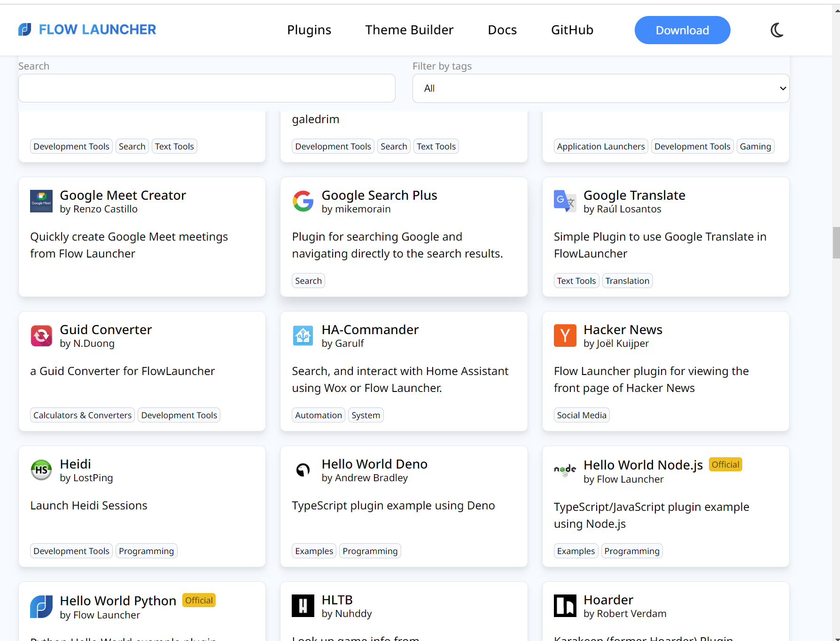Screen dimensions: 840x641
Task: Click the Guid Converter plugin icon
Action: pos(41,336)
